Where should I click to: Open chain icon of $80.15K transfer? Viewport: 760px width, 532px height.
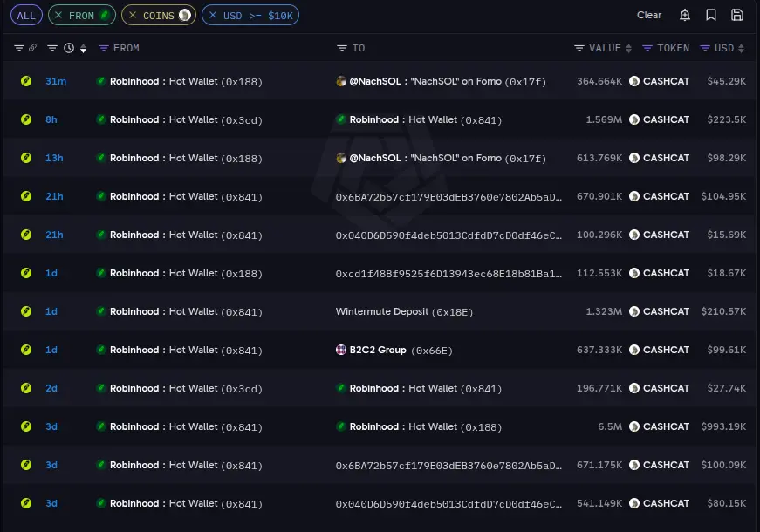tap(26, 503)
